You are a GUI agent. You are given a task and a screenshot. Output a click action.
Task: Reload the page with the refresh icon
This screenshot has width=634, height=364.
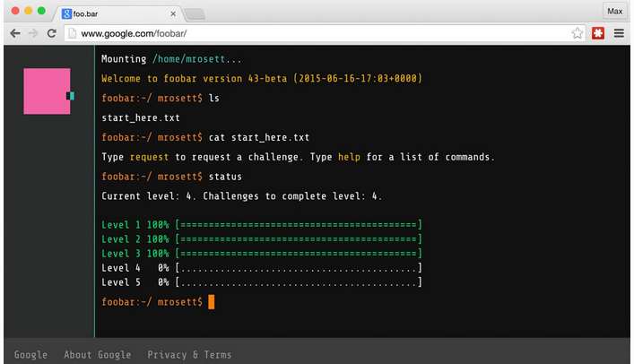tap(52, 33)
